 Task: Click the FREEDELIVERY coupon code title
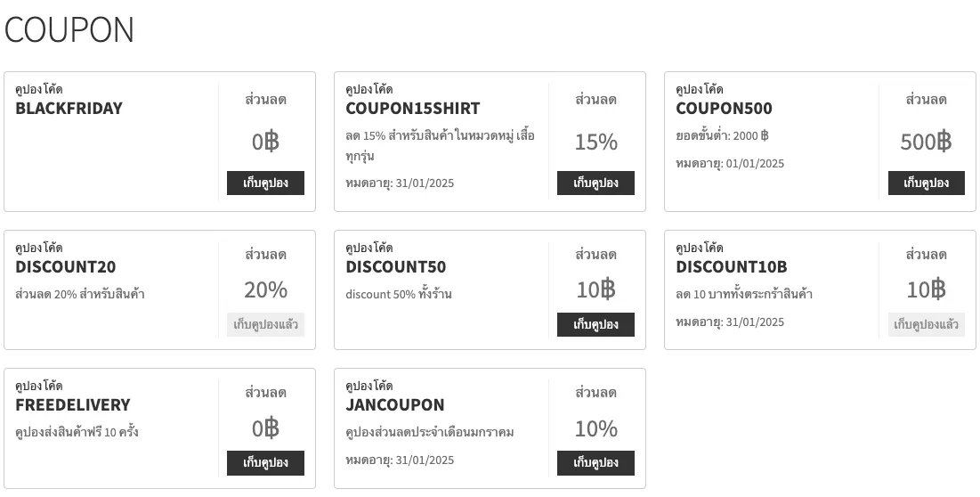72,405
